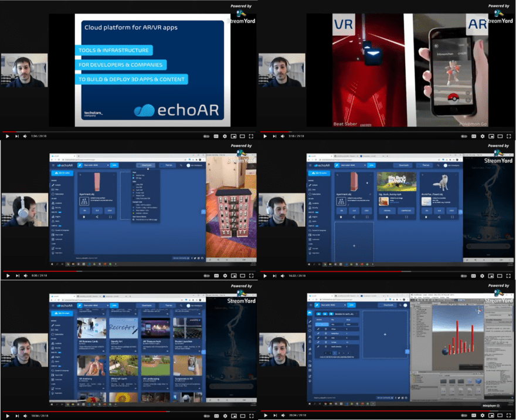Toggle autoplay in the 18:54 player
Screen dimensions: 516x420
pyautogui.click(x=206, y=416)
